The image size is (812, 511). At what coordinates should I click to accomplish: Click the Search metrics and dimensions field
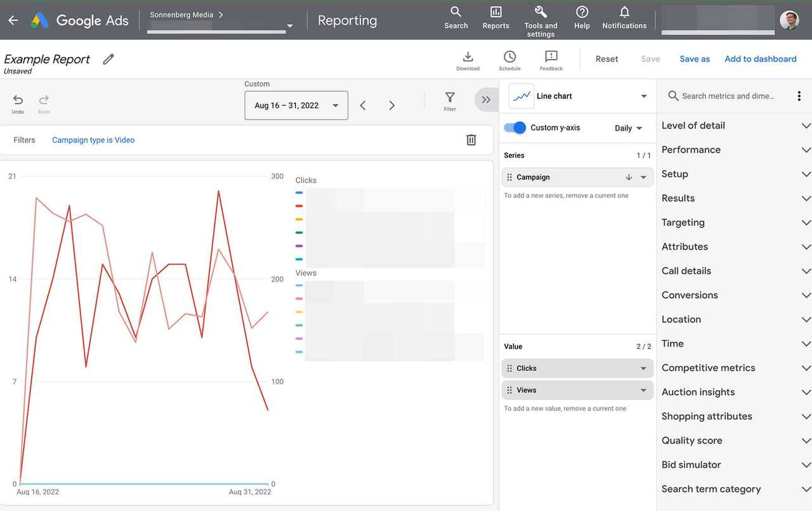(723, 96)
